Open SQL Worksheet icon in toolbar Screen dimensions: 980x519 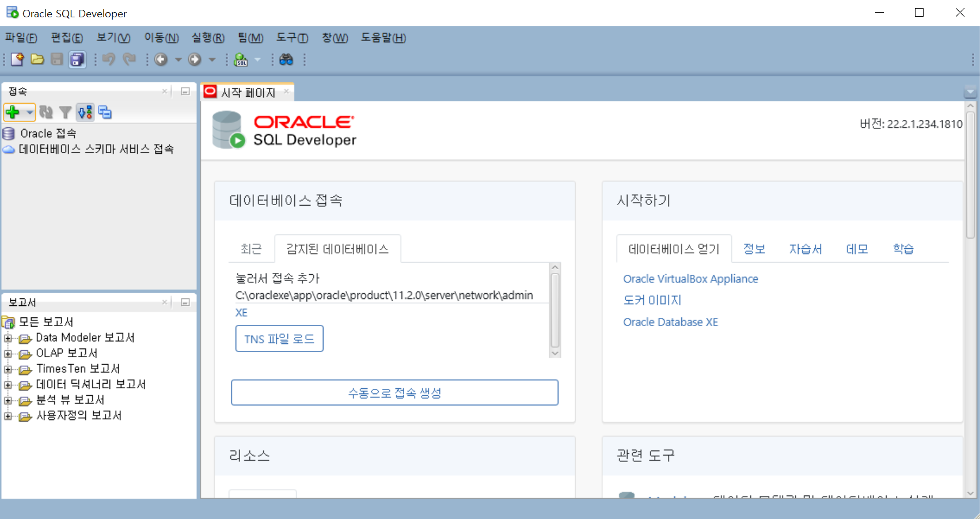click(x=241, y=59)
